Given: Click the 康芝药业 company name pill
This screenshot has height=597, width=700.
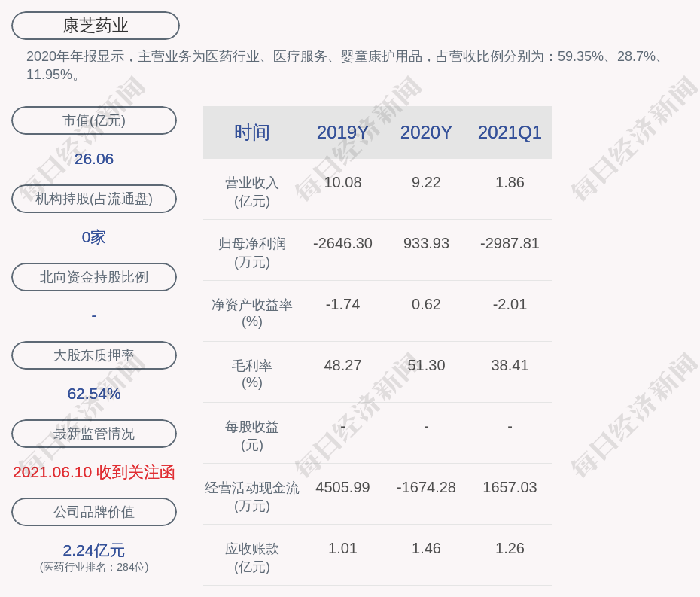Looking at the screenshot, I should point(96,26).
